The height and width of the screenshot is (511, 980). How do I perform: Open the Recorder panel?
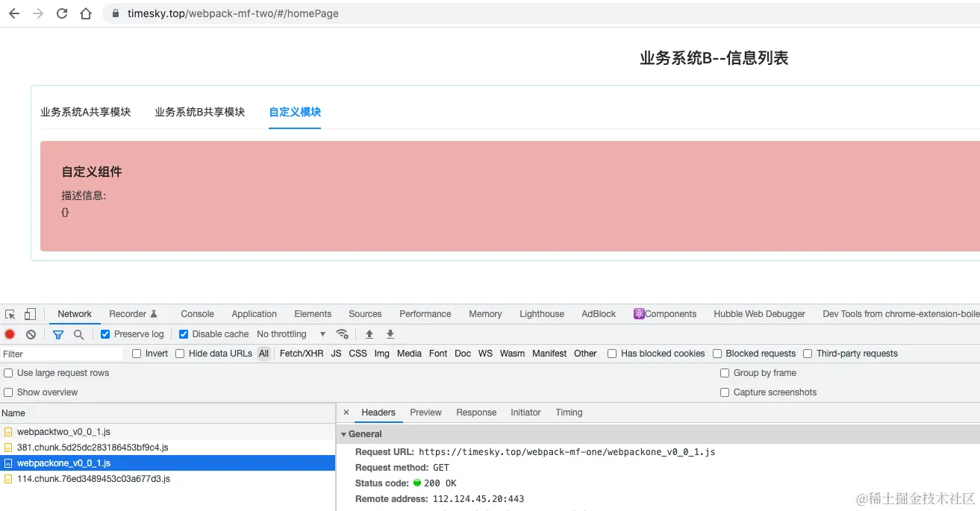click(x=133, y=314)
